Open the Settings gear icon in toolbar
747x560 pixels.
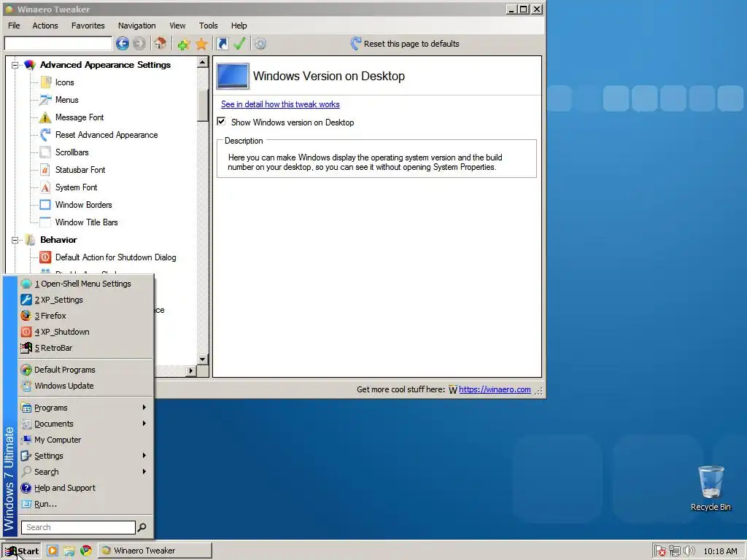(260, 44)
